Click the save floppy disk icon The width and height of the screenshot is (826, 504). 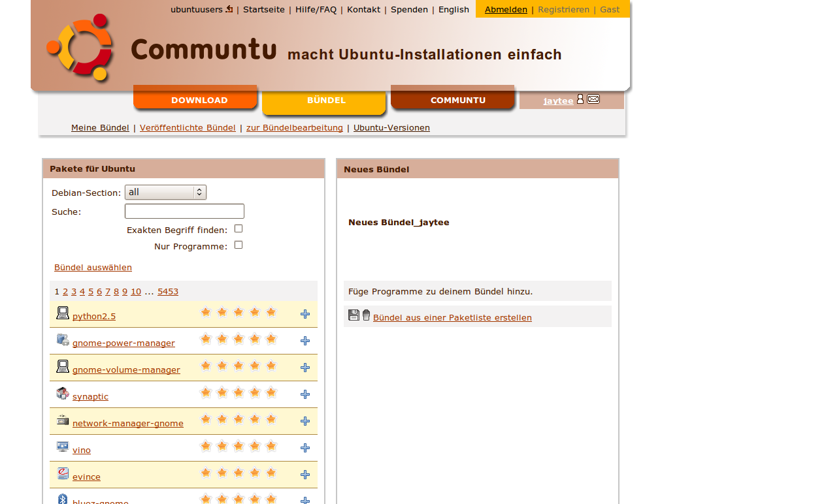pyautogui.click(x=354, y=315)
